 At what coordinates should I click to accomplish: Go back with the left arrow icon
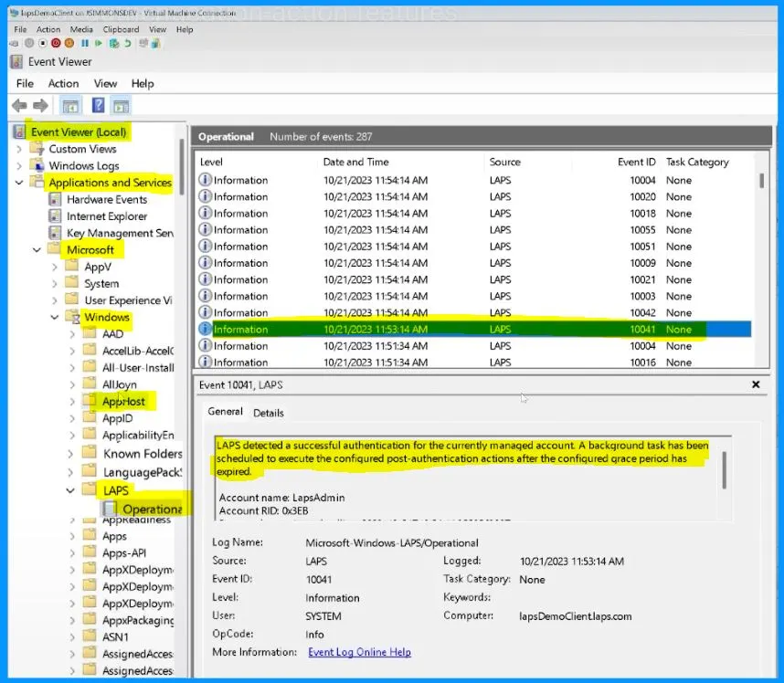pos(19,105)
